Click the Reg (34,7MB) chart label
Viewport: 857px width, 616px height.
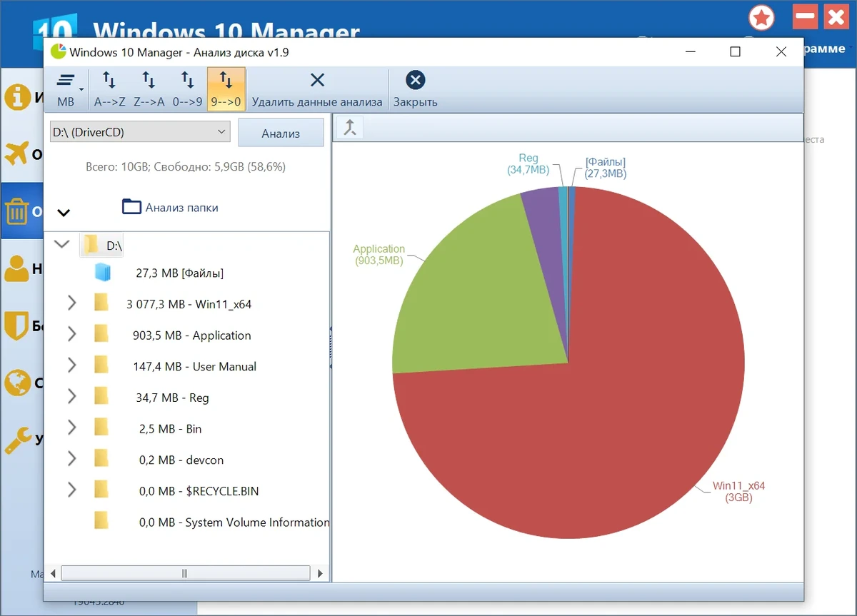click(528, 164)
